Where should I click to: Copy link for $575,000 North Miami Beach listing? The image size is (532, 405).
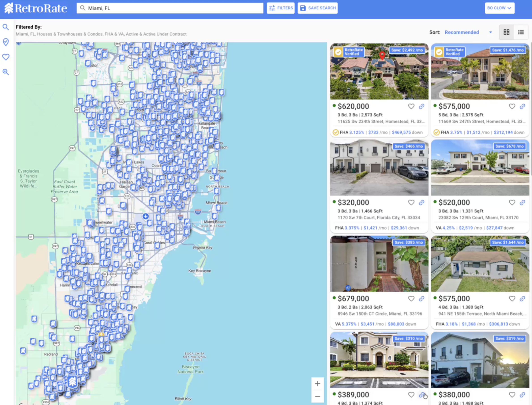pos(522,299)
